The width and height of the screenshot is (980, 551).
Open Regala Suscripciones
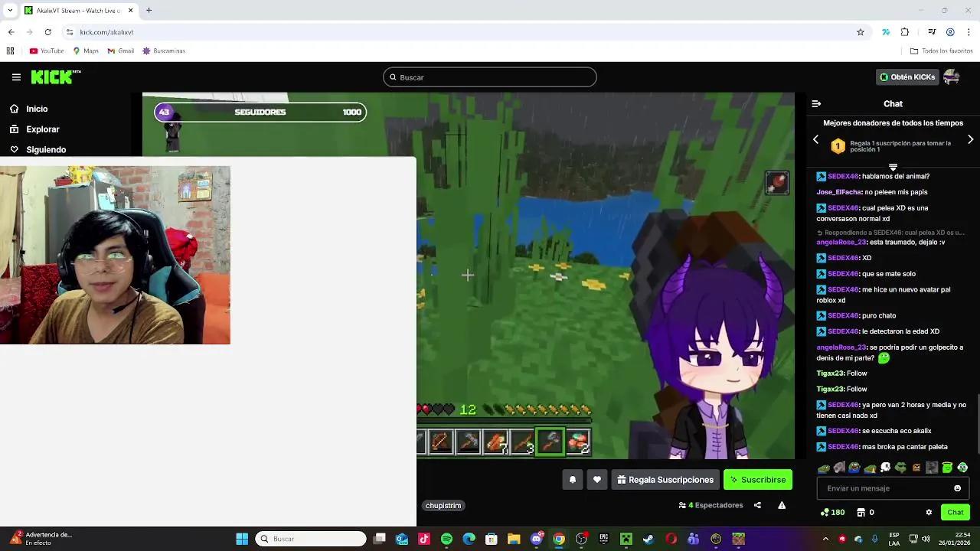tap(665, 480)
